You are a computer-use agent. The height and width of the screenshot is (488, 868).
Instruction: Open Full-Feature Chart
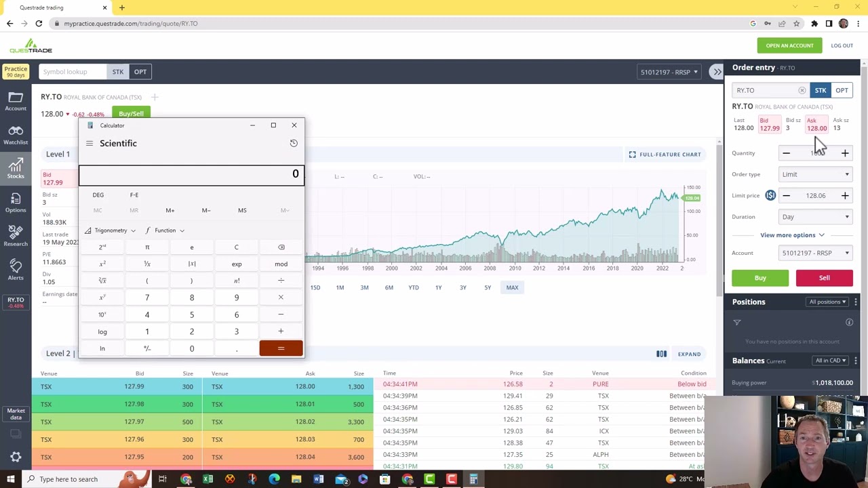pos(665,155)
